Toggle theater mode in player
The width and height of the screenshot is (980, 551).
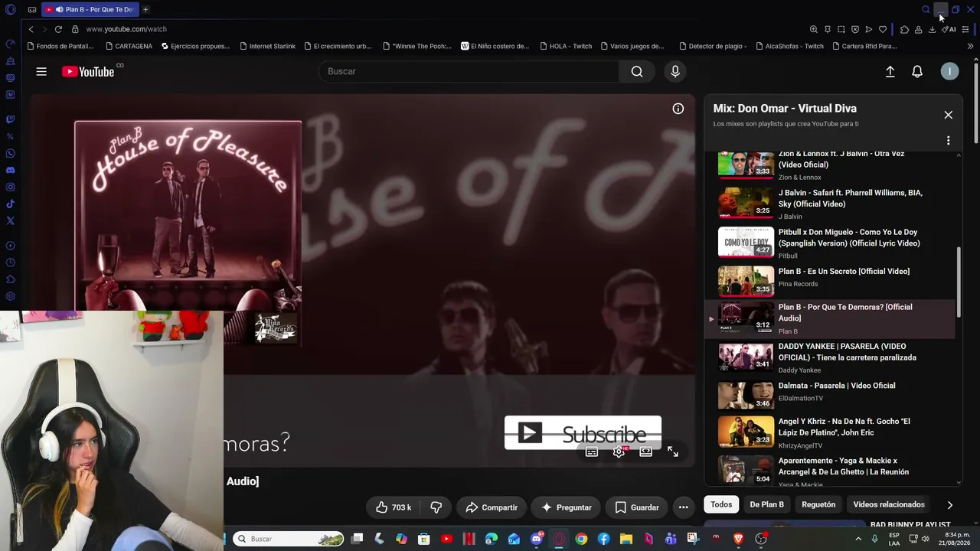coord(645,452)
